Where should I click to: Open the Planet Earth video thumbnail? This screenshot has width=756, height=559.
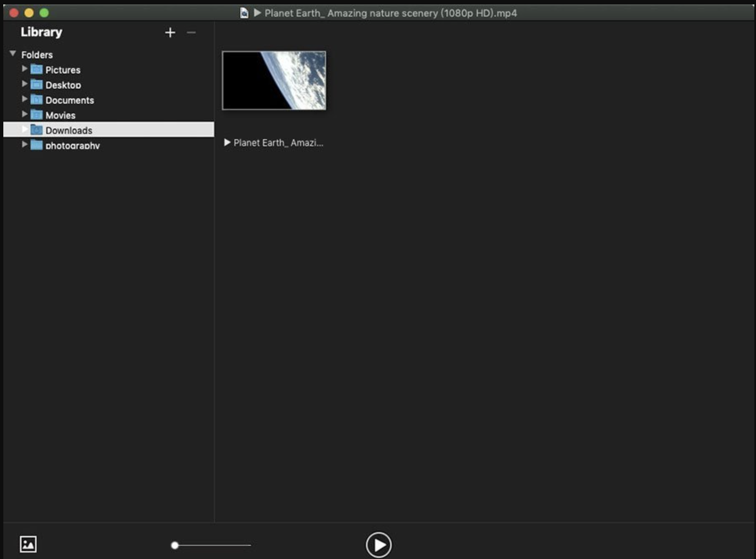(x=274, y=80)
